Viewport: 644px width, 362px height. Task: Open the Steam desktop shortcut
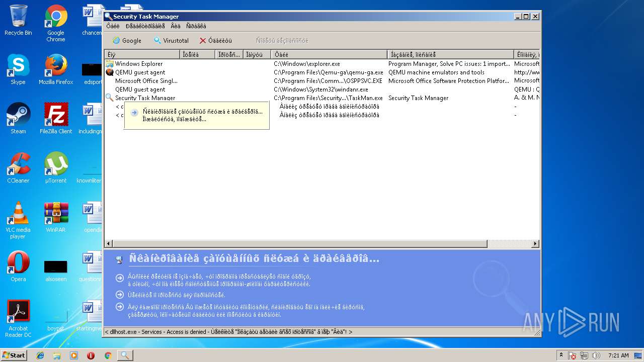point(18,118)
